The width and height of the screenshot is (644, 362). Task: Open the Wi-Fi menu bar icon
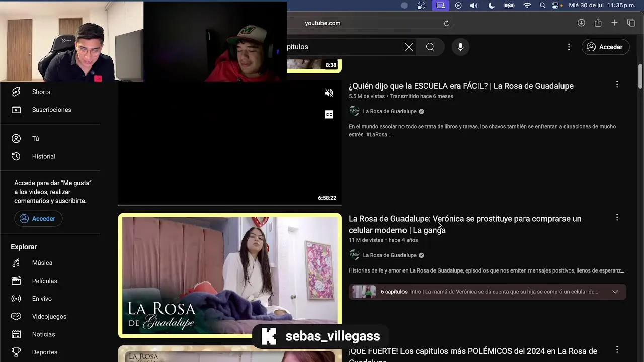pos(527,5)
